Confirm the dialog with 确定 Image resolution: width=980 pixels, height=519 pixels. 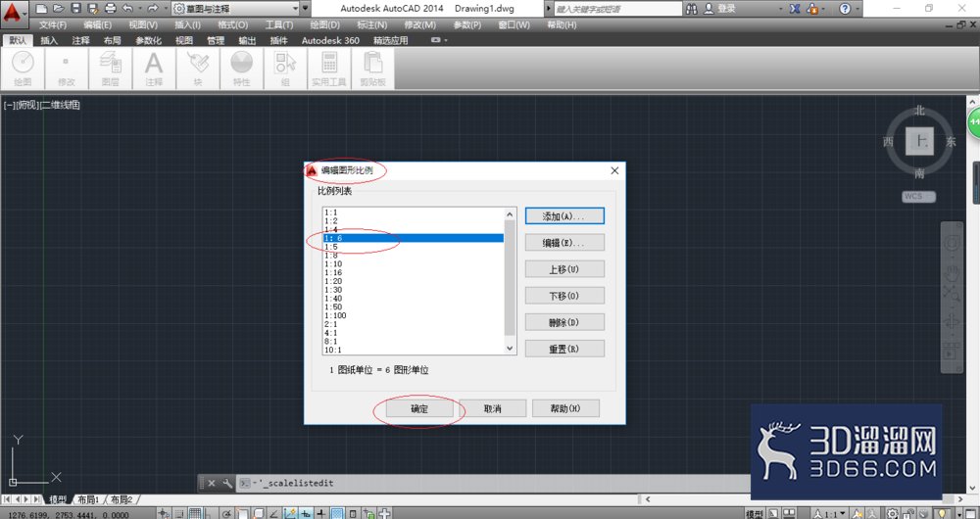coord(419,409)
